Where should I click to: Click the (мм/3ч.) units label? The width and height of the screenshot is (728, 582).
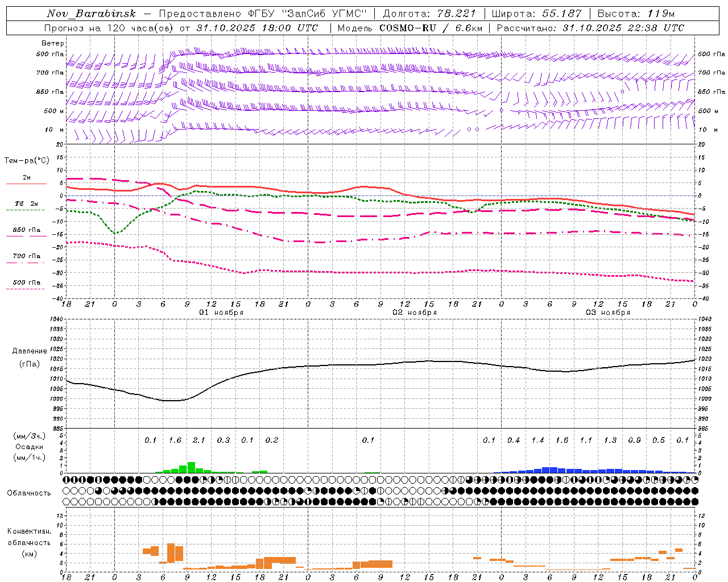30,436
